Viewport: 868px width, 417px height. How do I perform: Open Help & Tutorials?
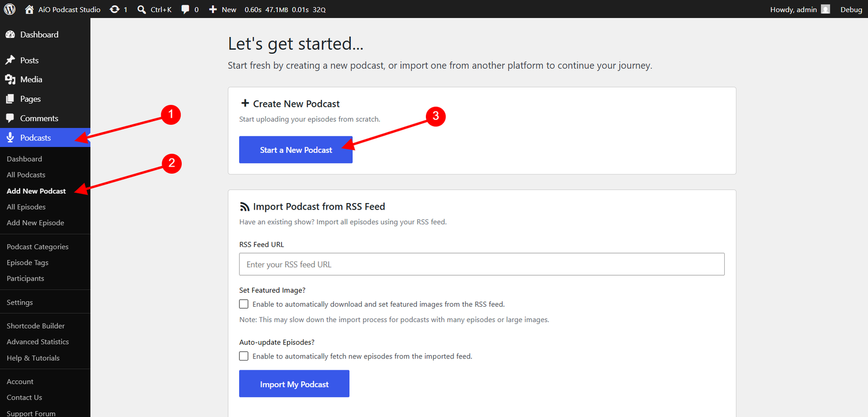(33, 358)
